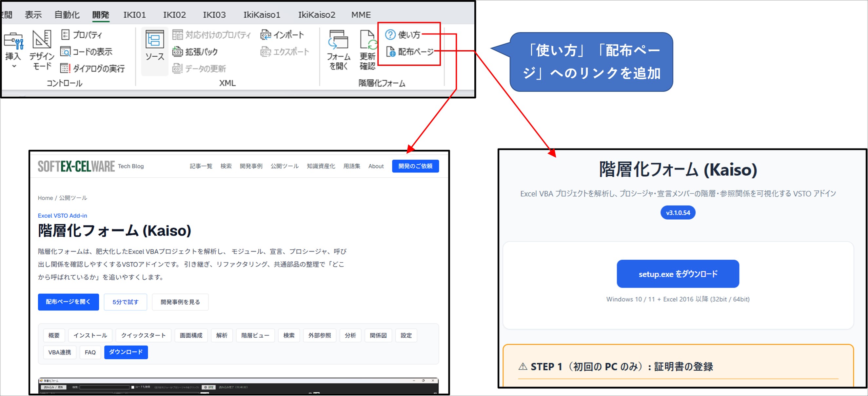Run ダイアログの実行 command

(93, 69)
